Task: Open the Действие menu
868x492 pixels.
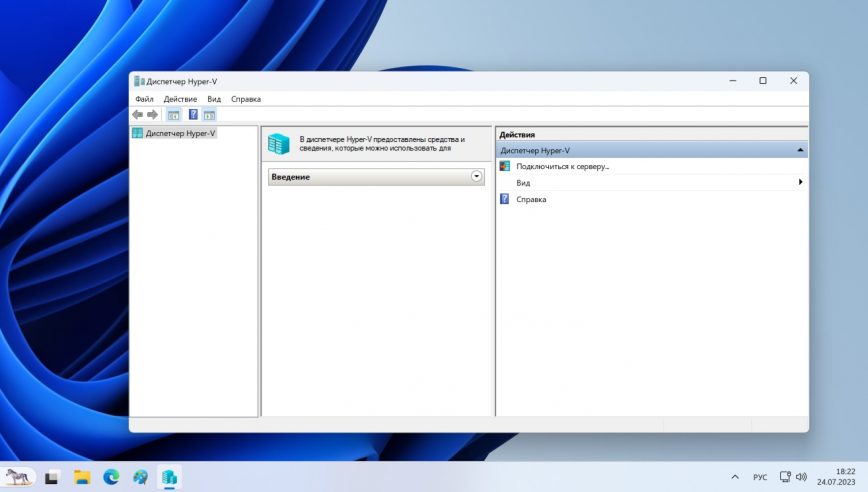Action: pos(180,99)
